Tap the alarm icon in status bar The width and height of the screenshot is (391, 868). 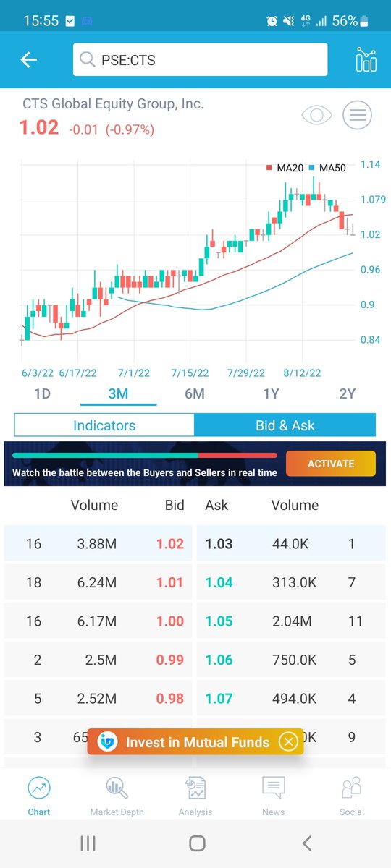[x=272, y=21]
